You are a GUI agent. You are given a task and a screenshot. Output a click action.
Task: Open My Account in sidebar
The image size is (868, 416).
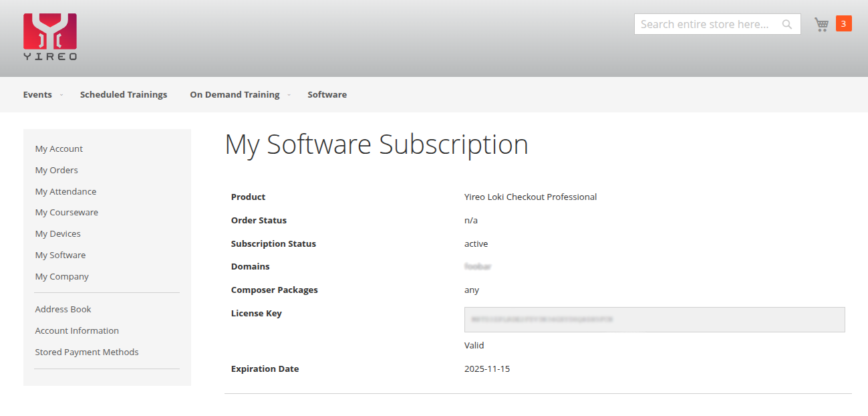click(59, 149)
